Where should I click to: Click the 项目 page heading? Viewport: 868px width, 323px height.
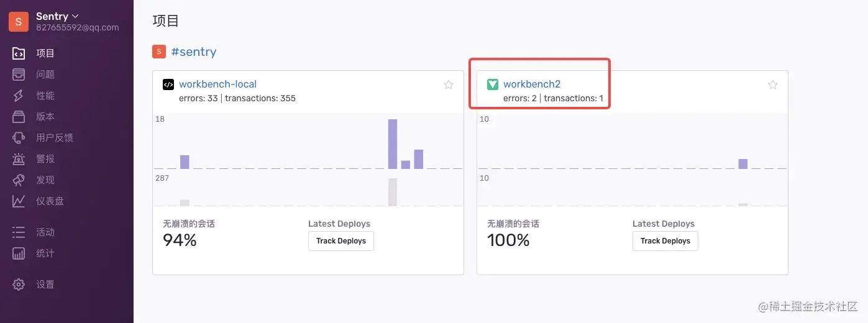coord(166,20)
